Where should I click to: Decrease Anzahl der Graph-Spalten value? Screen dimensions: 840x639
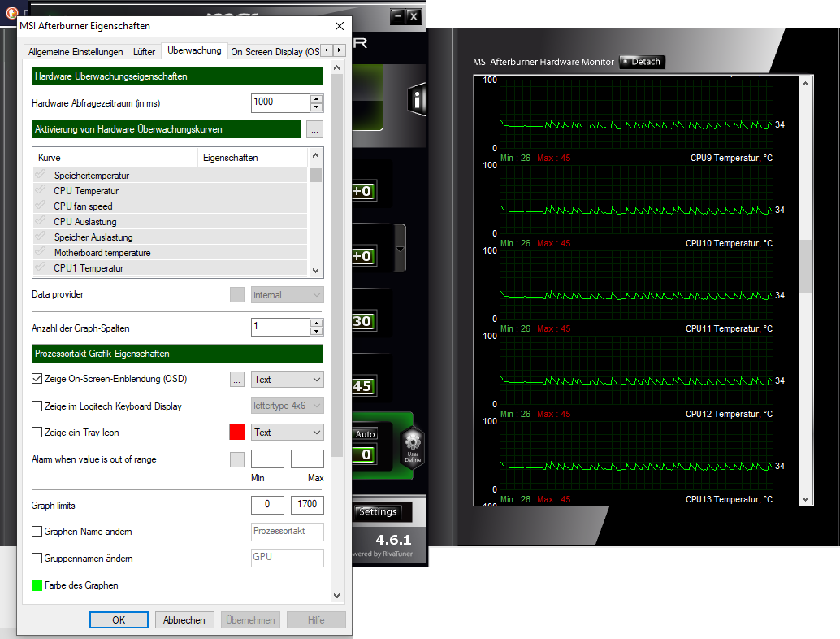[317, 332]
